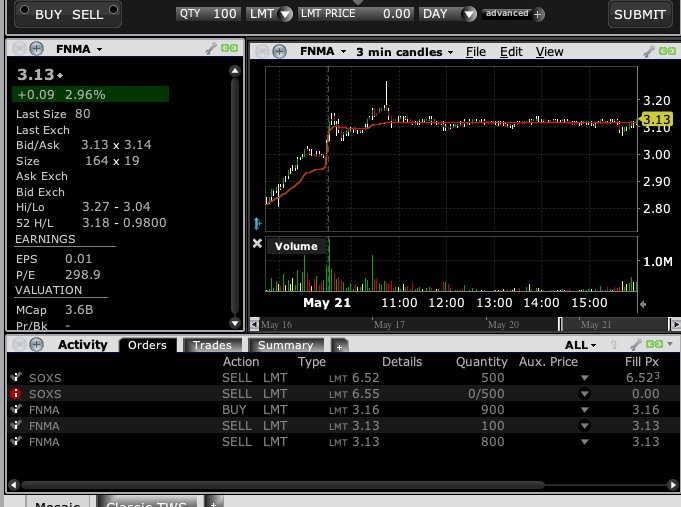
Task: Close the FNMA quote details panel
Action: click(x=19, y=48)
